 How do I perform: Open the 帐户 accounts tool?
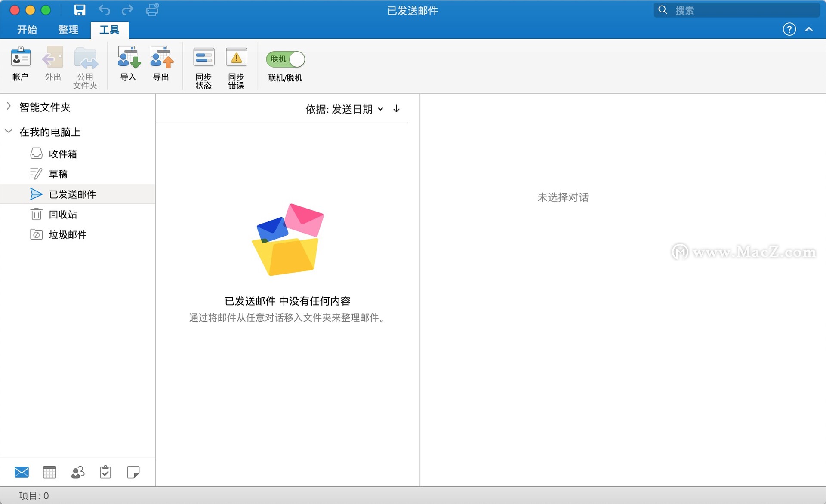pyautogui.click(x=20, y=64)
